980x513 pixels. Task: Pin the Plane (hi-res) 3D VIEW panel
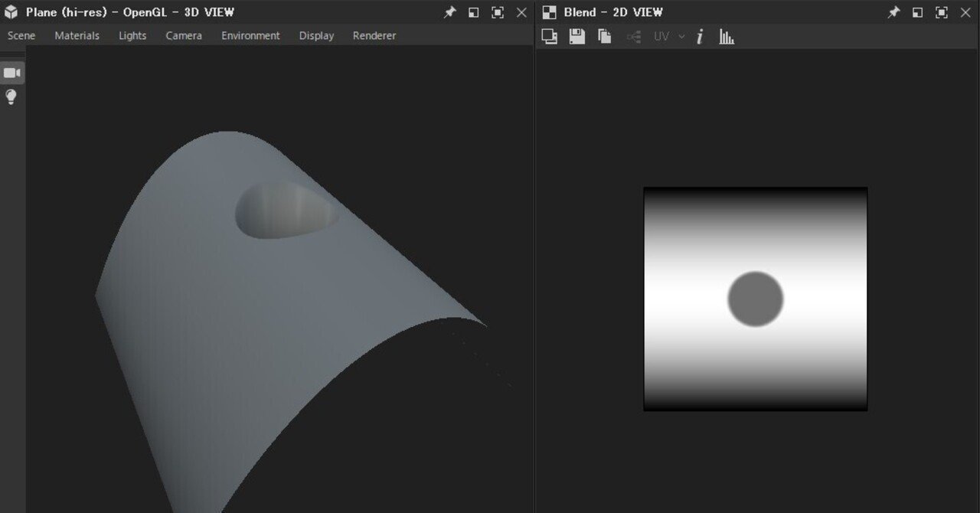[449, 11]
